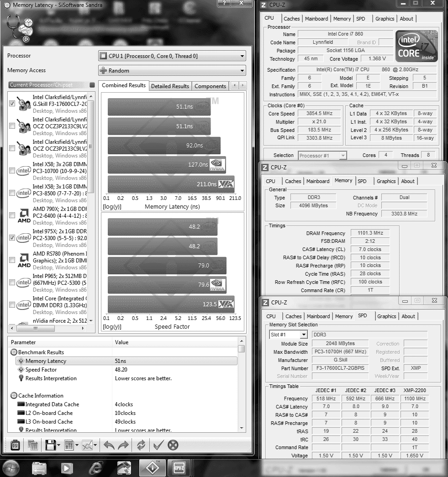Click the report table icon in Sandra toolbar
The height and width of the screenshot is (477, 448).
(x=69, y=446)
